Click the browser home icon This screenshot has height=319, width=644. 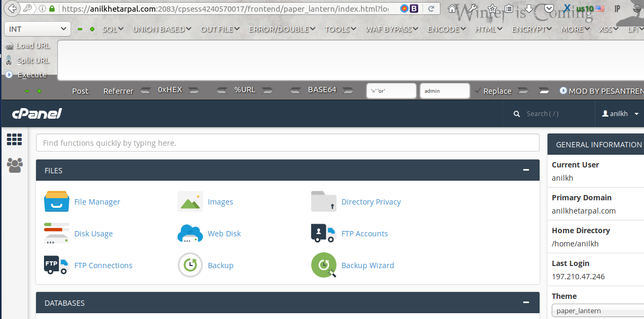(452, 8)
